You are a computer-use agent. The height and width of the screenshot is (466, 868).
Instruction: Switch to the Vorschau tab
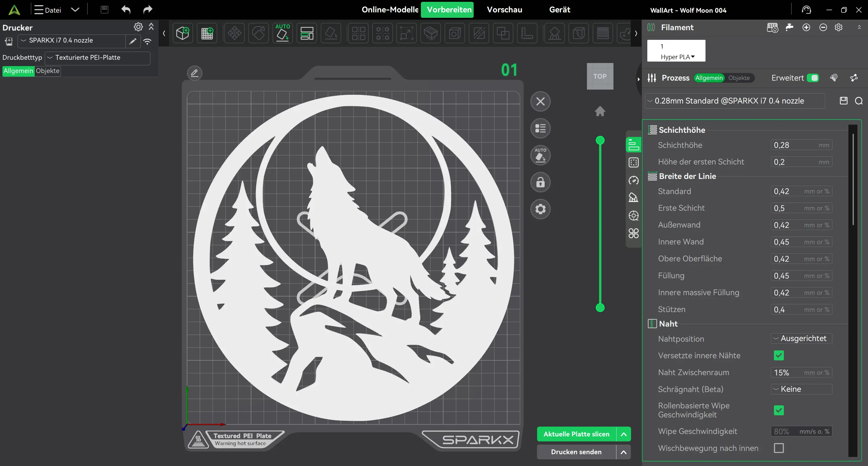[x=504, y=9]
